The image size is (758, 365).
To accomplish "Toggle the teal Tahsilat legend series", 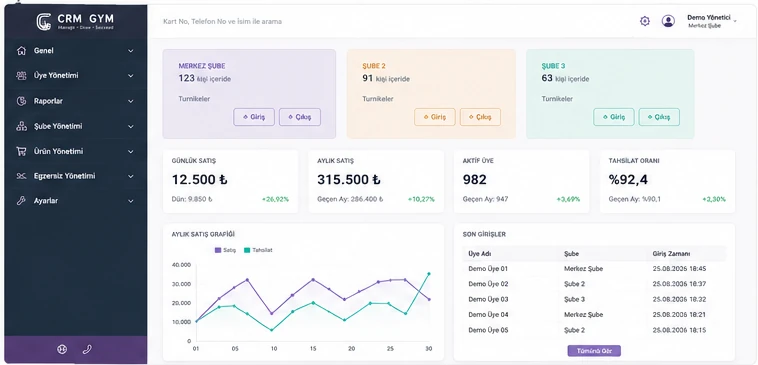I will 258,250.
